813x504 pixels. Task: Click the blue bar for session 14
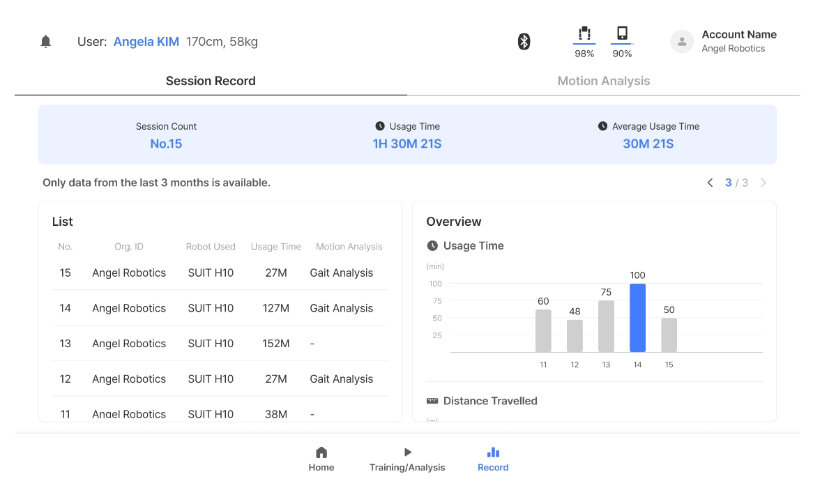coord(637,318)
